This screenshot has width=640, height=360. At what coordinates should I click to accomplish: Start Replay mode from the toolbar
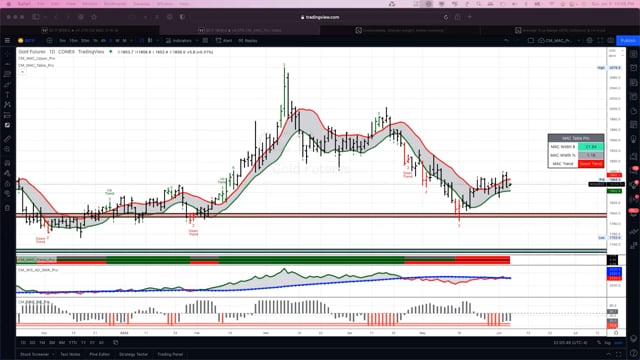click(x=247, y=40)
